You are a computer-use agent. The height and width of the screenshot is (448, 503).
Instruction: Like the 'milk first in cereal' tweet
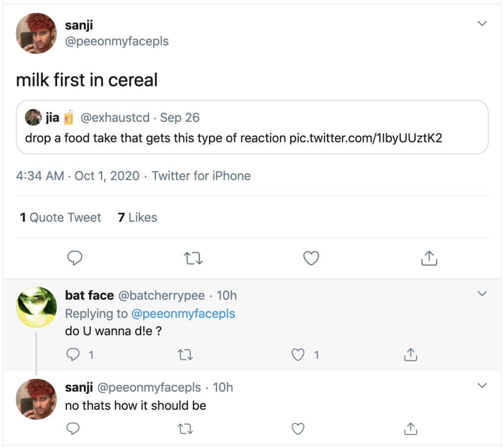point(311,257)
